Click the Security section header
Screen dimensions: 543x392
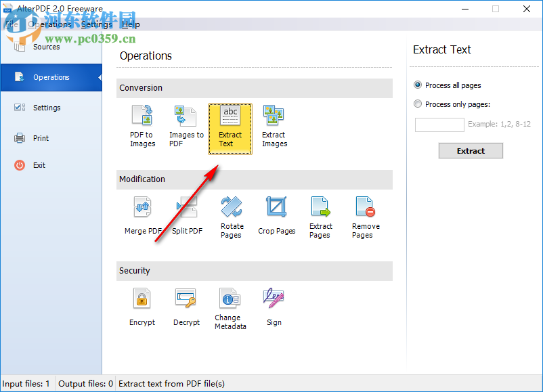[x=254, y=271]
